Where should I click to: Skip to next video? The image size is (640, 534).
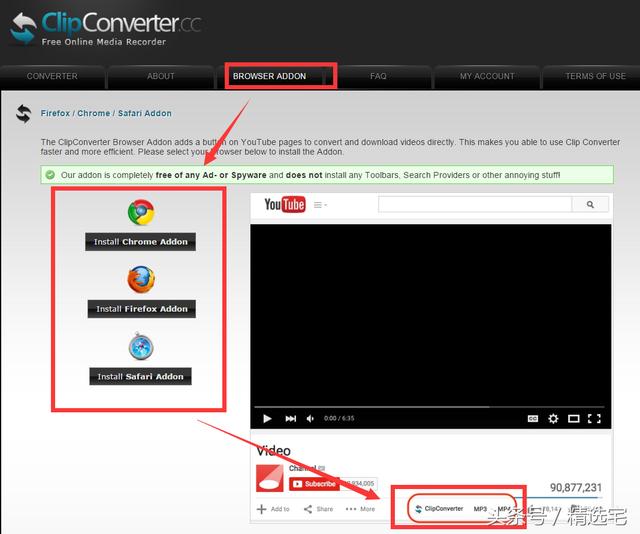(x=291, y=418)
